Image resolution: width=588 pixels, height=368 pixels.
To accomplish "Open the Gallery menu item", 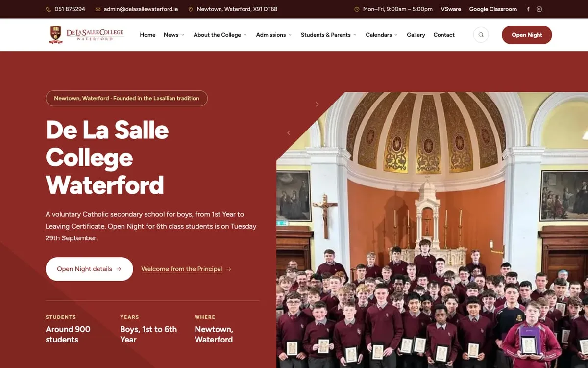I will (x=416, y=35).
